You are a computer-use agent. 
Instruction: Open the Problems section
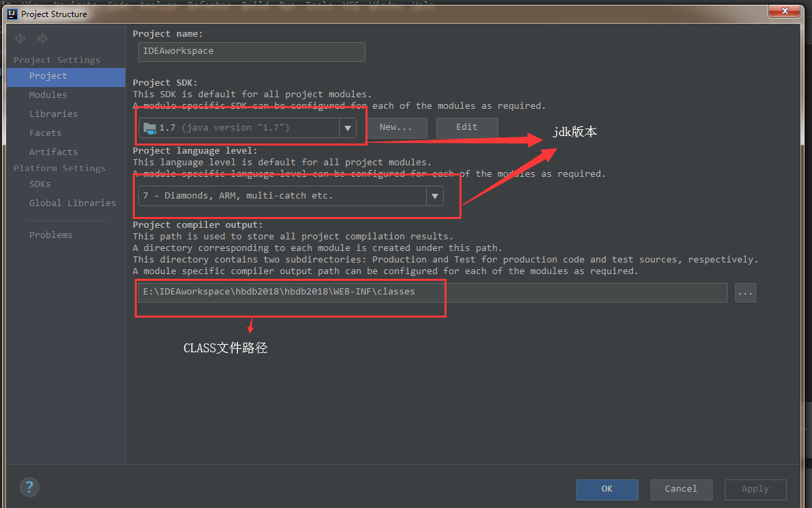point(50,235)
